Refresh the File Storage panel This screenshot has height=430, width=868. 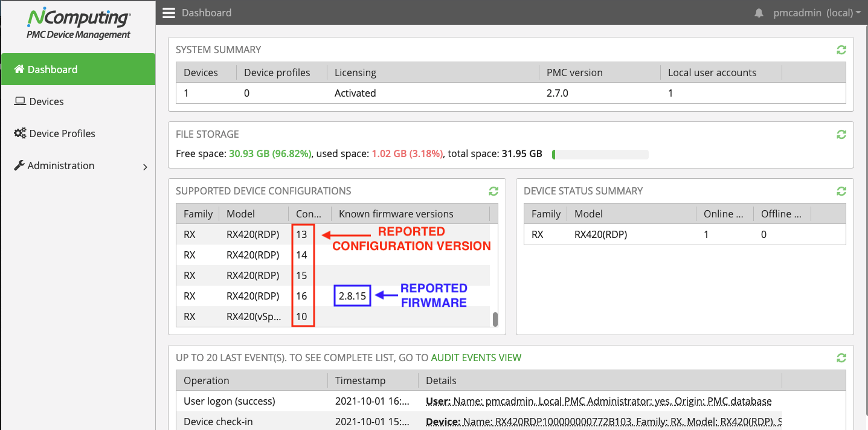(x=841, y=135)
